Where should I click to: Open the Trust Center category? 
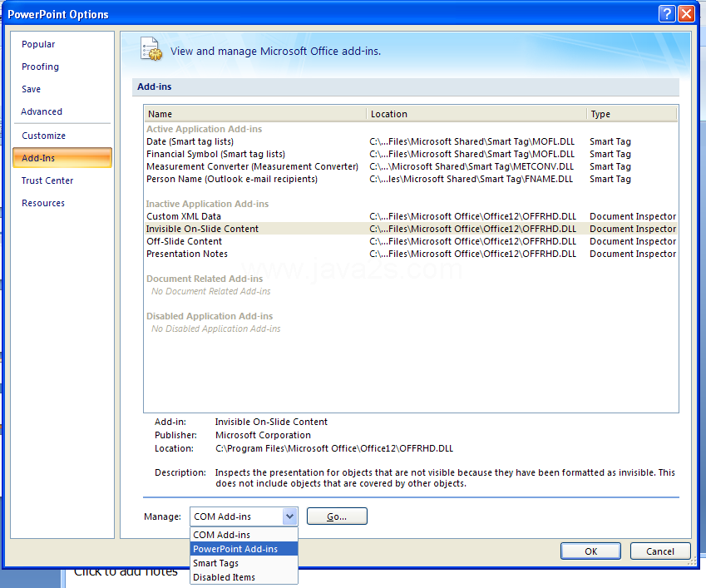[x=47, y=180]
